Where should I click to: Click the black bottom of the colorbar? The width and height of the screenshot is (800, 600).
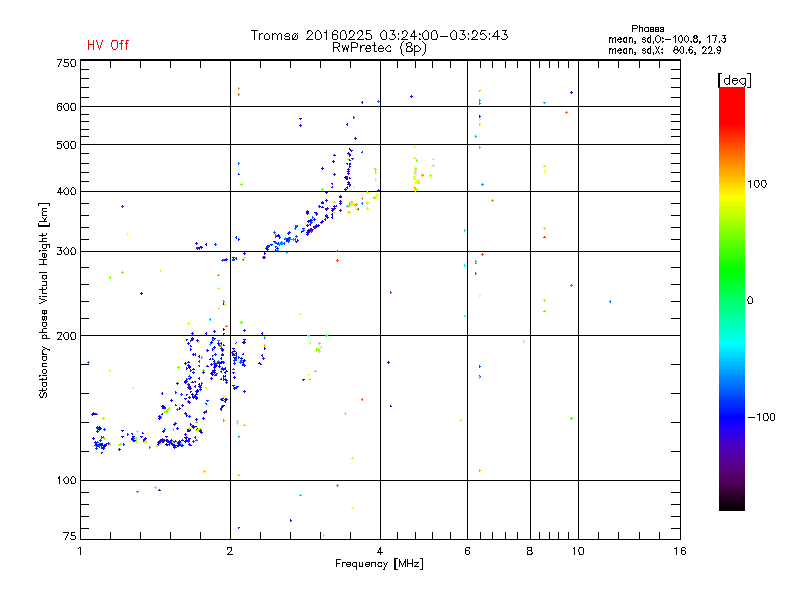click(x=731, y=503)
